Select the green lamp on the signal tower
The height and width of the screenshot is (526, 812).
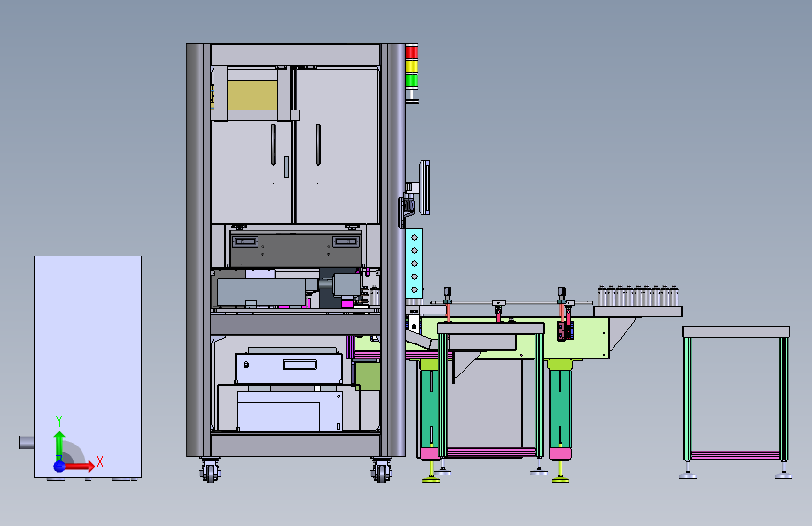click(412, 80)
